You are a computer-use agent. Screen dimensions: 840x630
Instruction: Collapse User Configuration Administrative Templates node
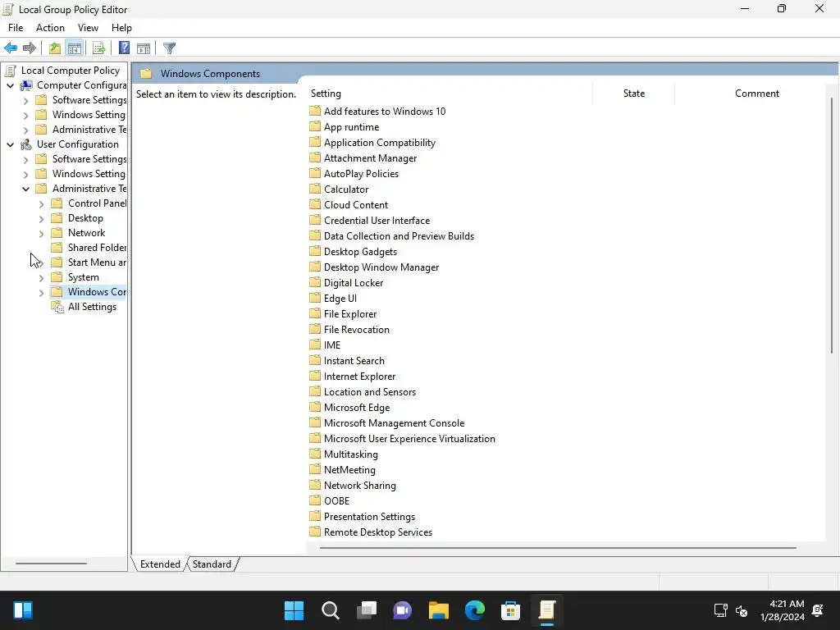pos(25,189)
